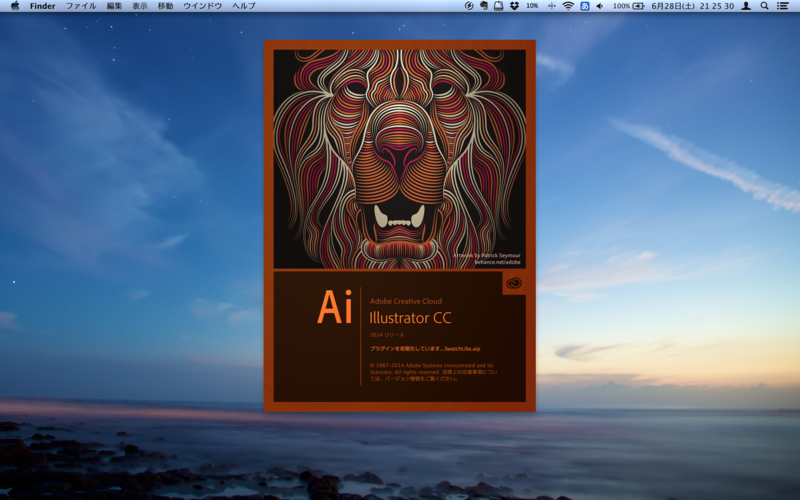Open the volume speaker menu

coord(600,6)
